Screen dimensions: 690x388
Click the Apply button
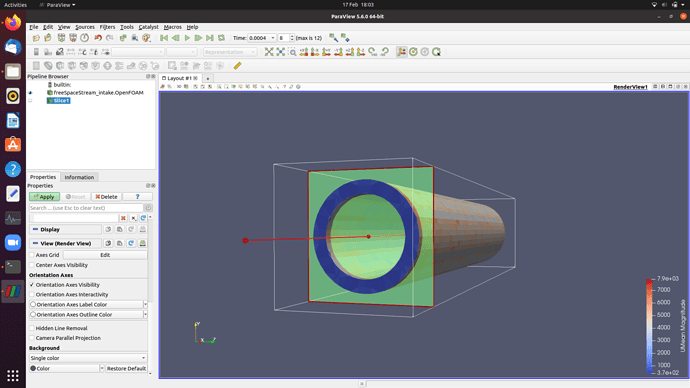point(44,197)
